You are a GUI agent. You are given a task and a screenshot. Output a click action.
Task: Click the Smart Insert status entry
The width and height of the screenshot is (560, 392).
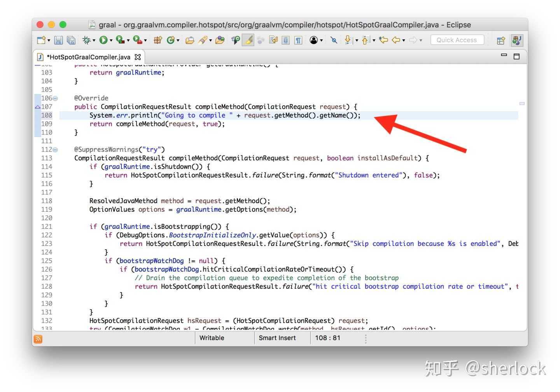[x=277, y=338]
